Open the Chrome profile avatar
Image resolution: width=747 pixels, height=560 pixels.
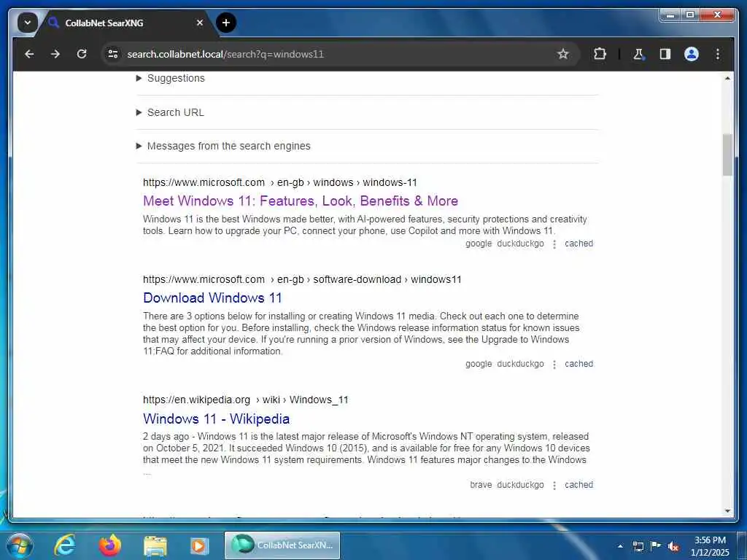pos(692,54)
